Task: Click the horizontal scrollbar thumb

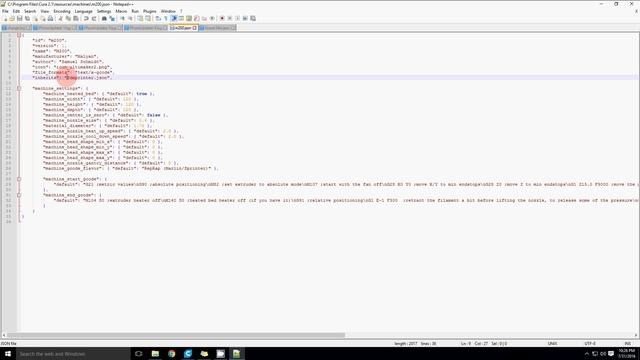Action: click(x=176, y=335)
